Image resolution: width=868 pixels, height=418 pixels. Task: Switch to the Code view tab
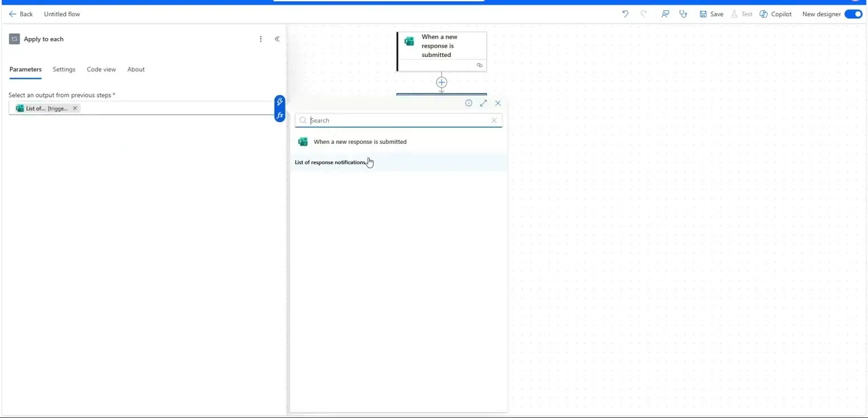click(x=101, y=69)
